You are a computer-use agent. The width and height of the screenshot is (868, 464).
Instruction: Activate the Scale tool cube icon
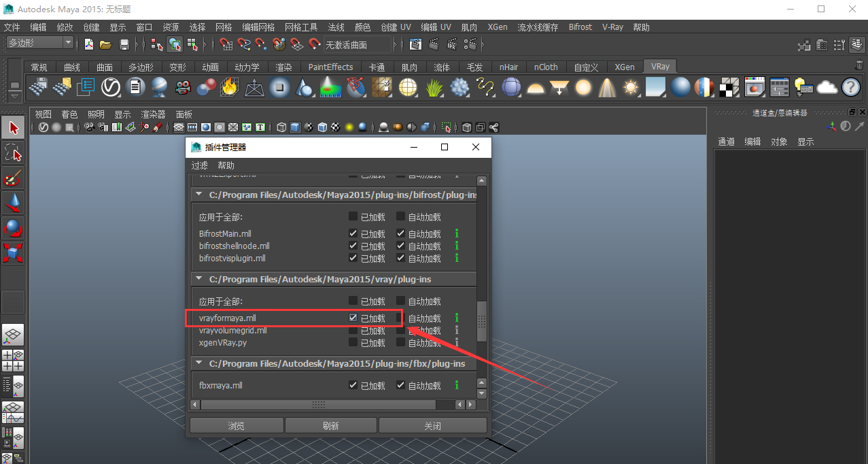[x=13, y=253]
